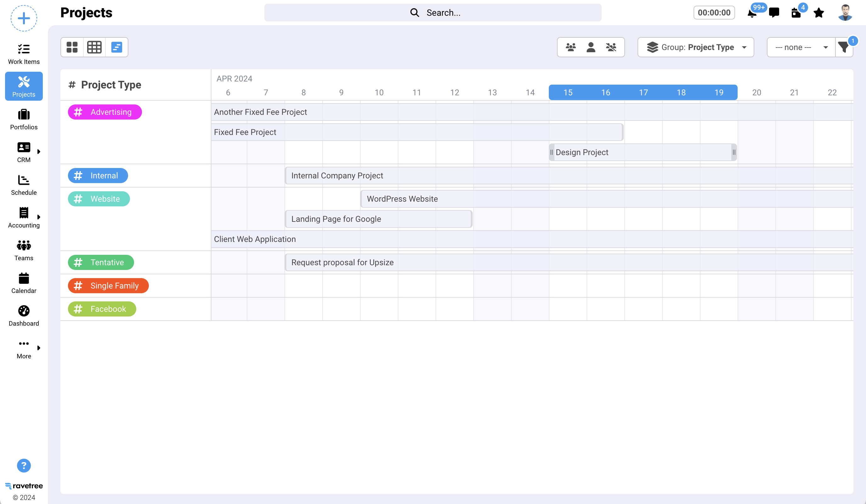
Task: Enable the single person view mode
Action: pyautogui.click(x=591, y=47)
